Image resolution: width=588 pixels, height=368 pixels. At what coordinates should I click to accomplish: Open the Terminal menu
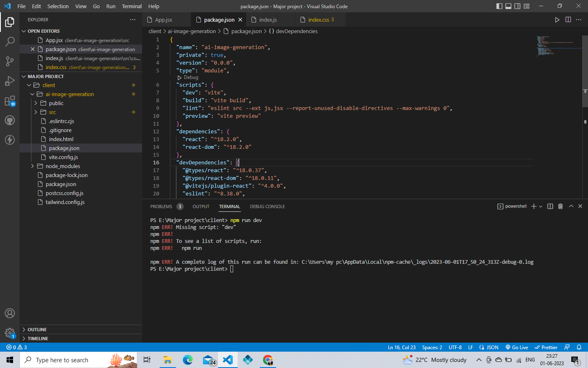pyautogui.click(x=131, y=6)
